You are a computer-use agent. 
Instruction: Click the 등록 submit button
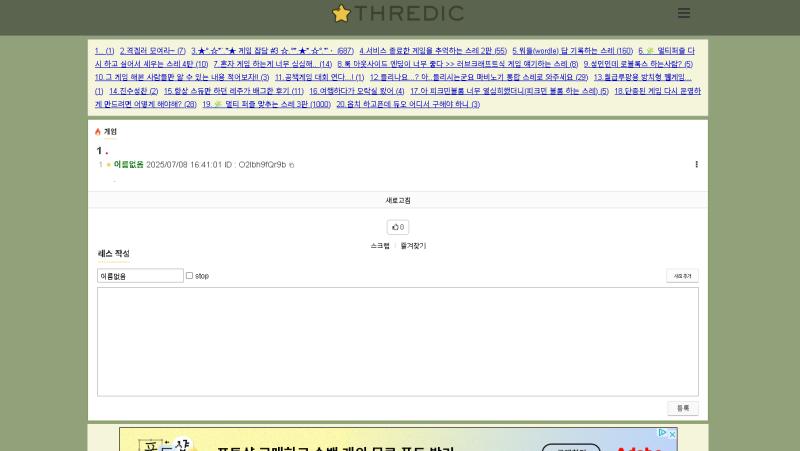[683, 408]
